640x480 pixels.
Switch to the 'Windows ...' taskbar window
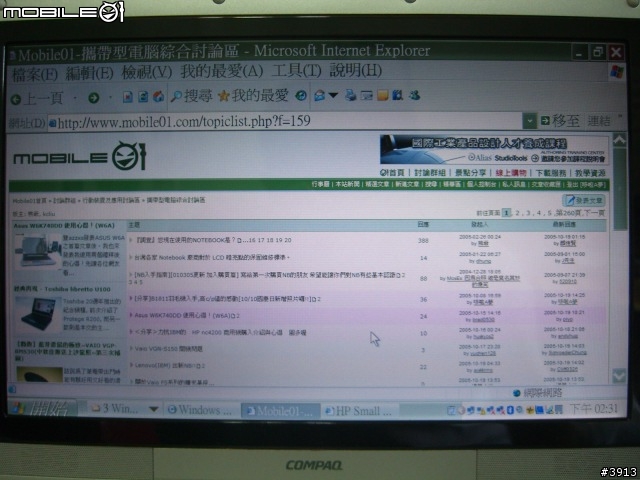coord(200,410)
